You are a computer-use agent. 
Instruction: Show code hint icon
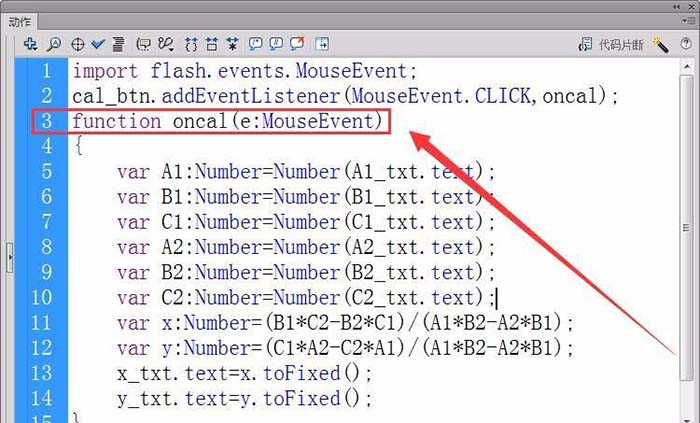click(x=144, y=44)
